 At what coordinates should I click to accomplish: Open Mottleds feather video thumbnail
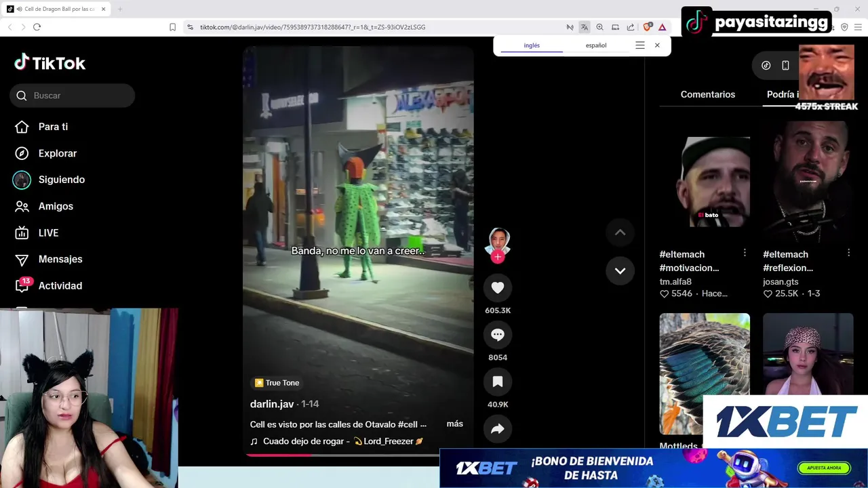(705, 374)
